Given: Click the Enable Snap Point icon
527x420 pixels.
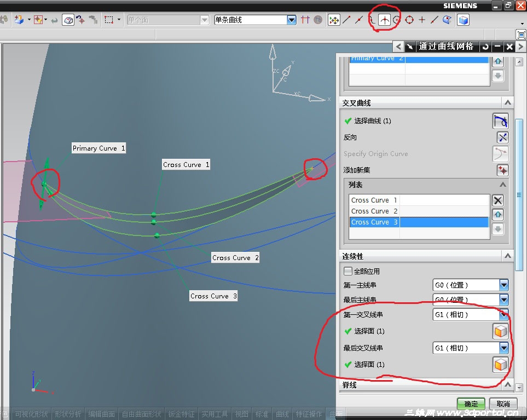Looking at the screenshot, I should (334, 20).
